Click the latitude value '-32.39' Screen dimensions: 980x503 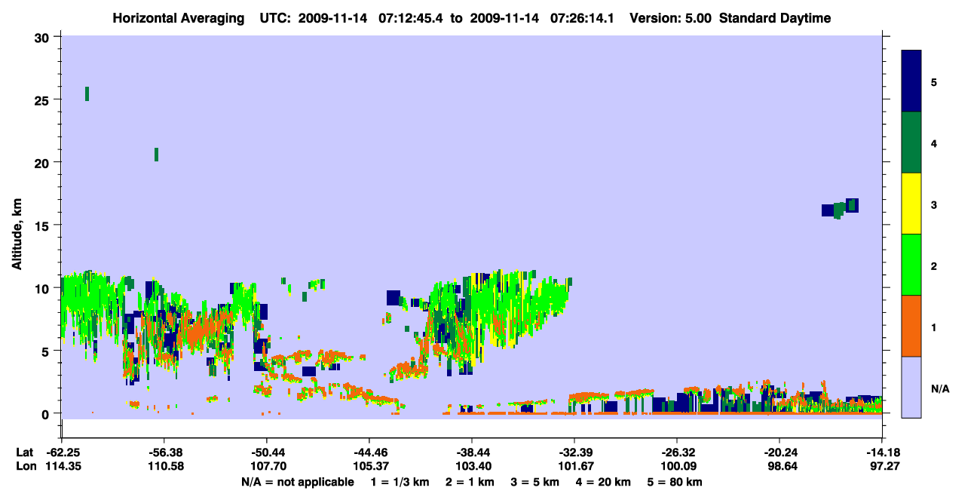pyautogui.click(x=574, y=452)
